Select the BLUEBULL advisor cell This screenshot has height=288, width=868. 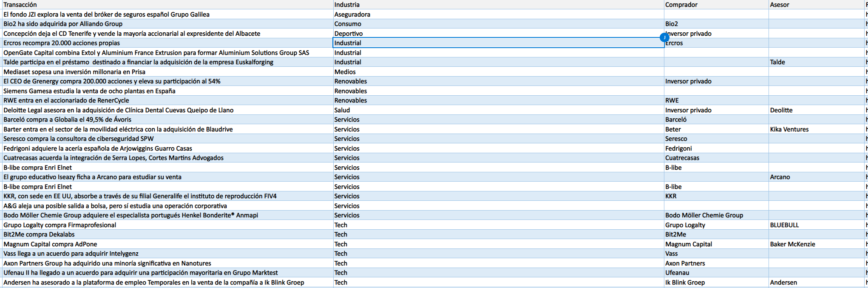[817, 225]
